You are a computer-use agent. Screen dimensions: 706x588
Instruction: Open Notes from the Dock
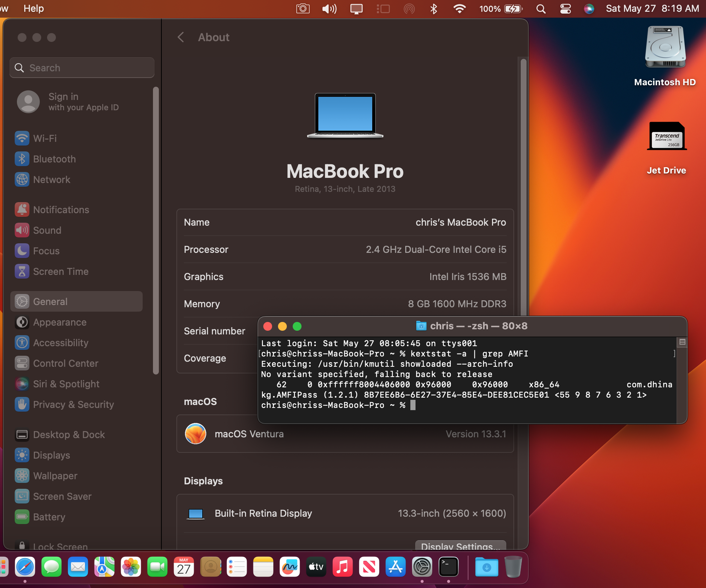[x=263, y=567]
